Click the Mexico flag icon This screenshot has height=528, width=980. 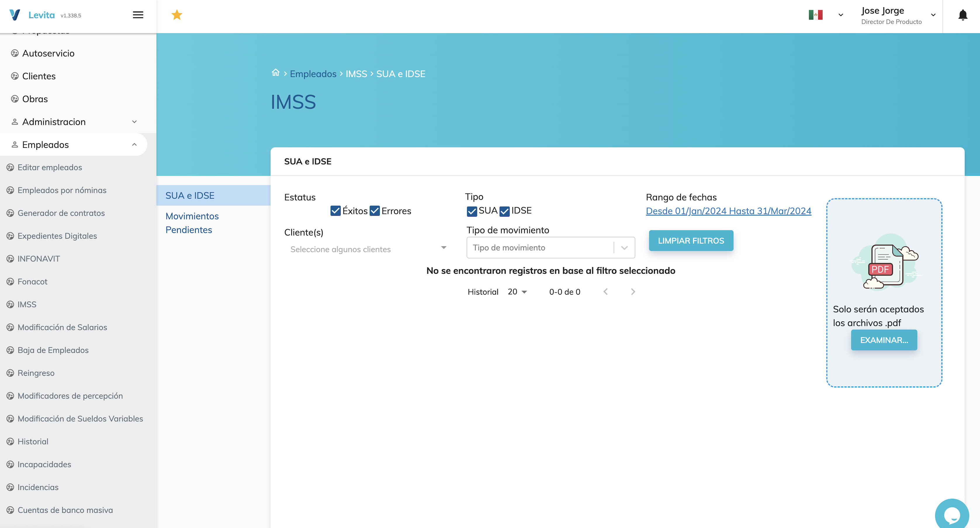click(x=815, y=15)
